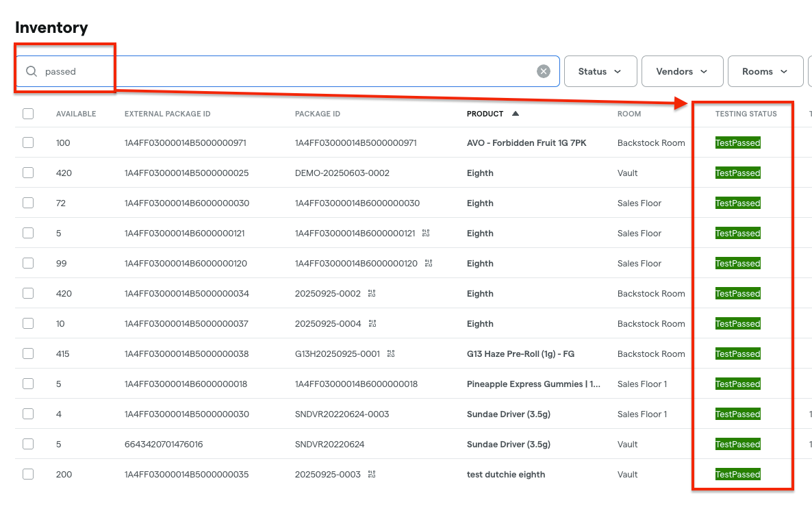
Task: Click package ID G13H20250925-0001
Action: (x=337, y=353)
